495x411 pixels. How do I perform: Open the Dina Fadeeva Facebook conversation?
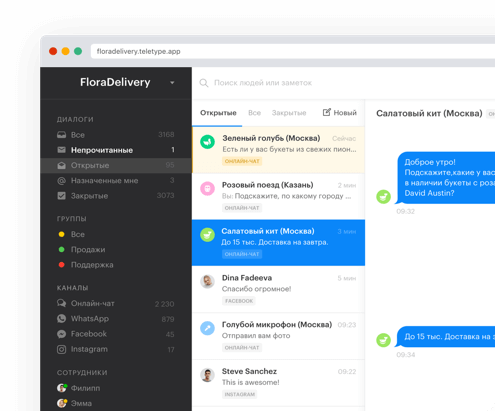[x=279, y=289]
